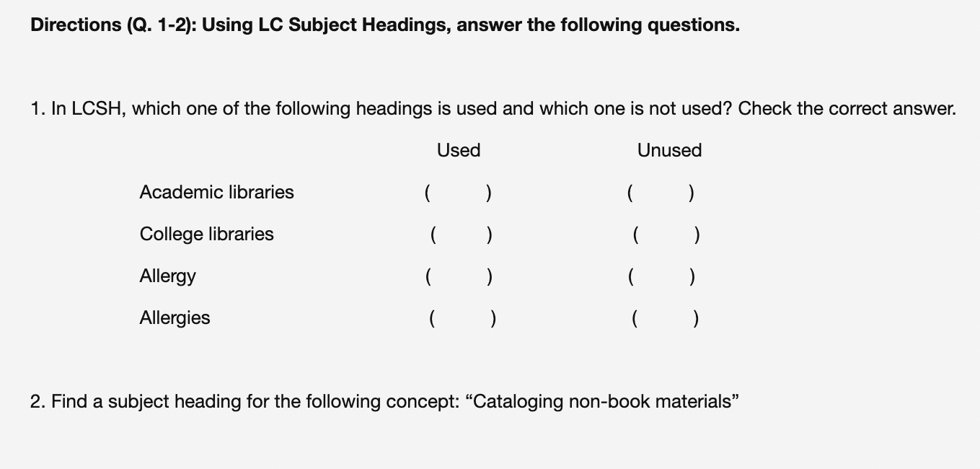Check Unused for Allergies
Screen dimensions: 980x469
pyautogui.click(x=664, y=318)
